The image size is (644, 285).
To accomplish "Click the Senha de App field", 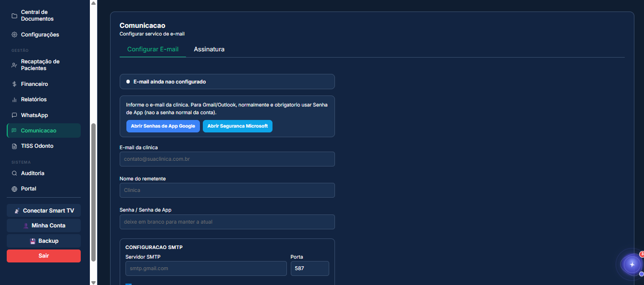I will point(227,222).
